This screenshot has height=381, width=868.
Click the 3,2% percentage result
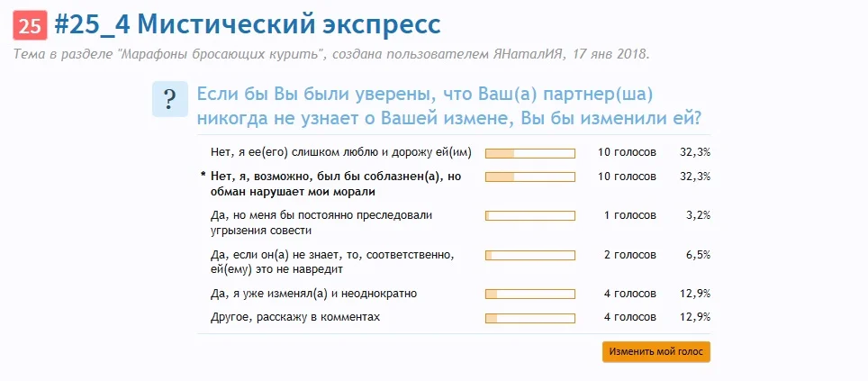(698, 215)
